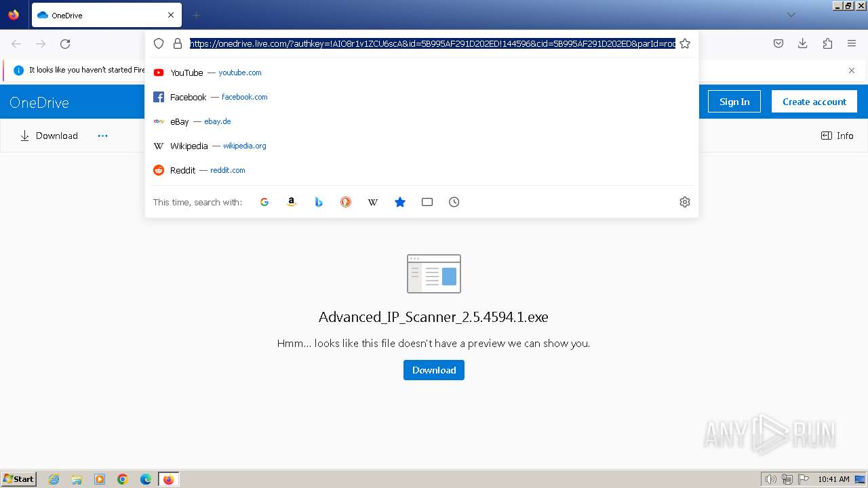Open a new tab with the plus button
Image resolution: width=868 pixels, height=488 pixels.
pyautogui.click(x=196, y=15)
